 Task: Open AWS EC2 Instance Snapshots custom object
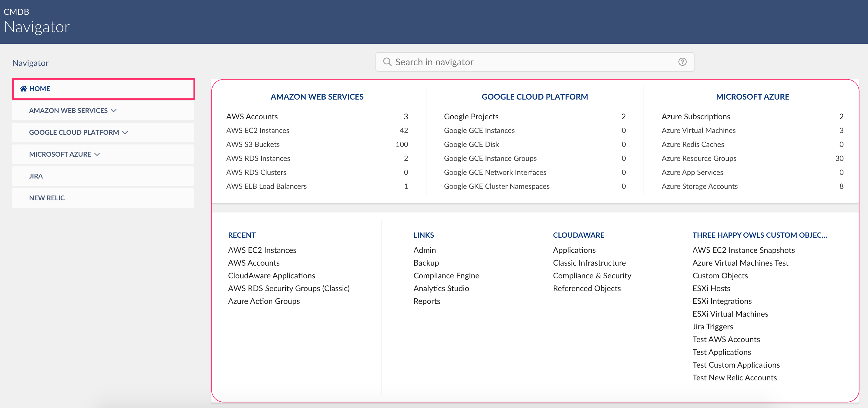tap(743, 250)
